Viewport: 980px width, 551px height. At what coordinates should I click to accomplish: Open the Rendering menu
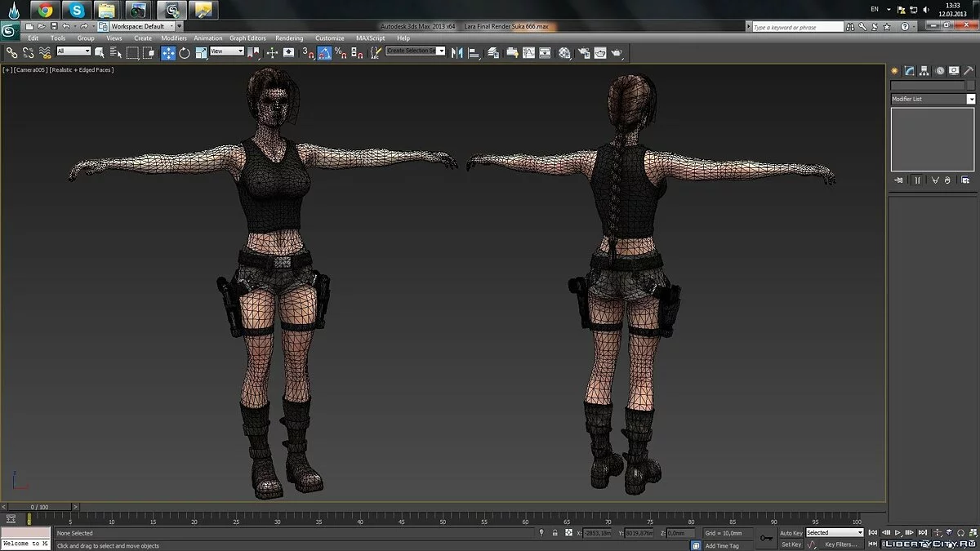289,38
